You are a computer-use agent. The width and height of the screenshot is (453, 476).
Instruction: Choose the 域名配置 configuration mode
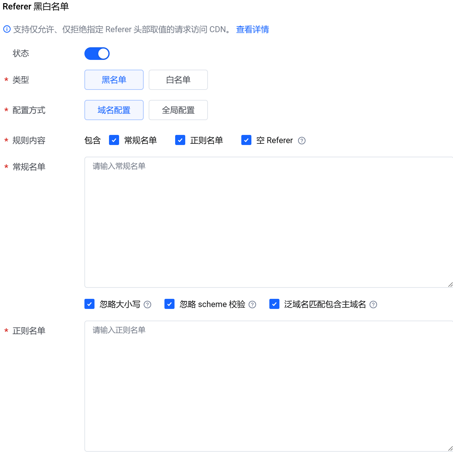pyautogui.click(x=114, y=110)
